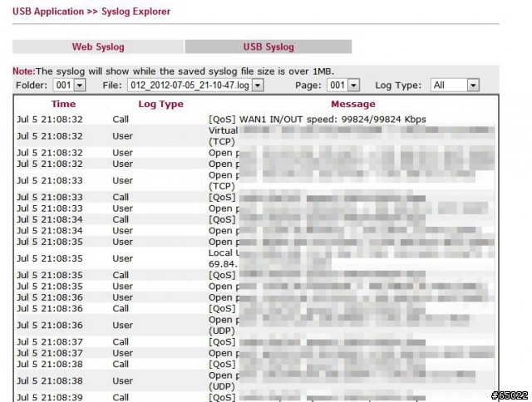Select the WAN1 IN/OUT speed message
This screenshot has width=532, height=402.
[318, 120]
